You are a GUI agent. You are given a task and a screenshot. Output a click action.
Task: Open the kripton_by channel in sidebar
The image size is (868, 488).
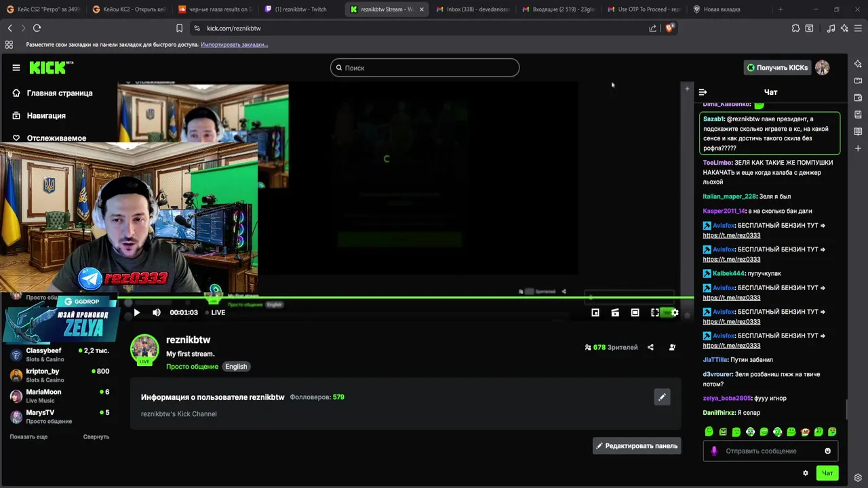pyautogui.click(x=60, y=375)
